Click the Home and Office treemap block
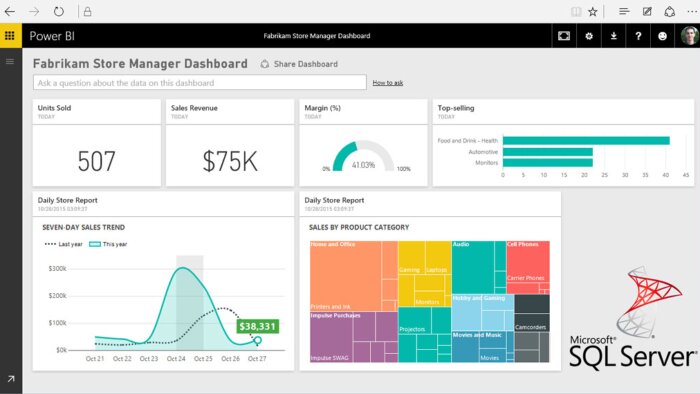This screenshot has width=700, height=394. tap(346, 276)
